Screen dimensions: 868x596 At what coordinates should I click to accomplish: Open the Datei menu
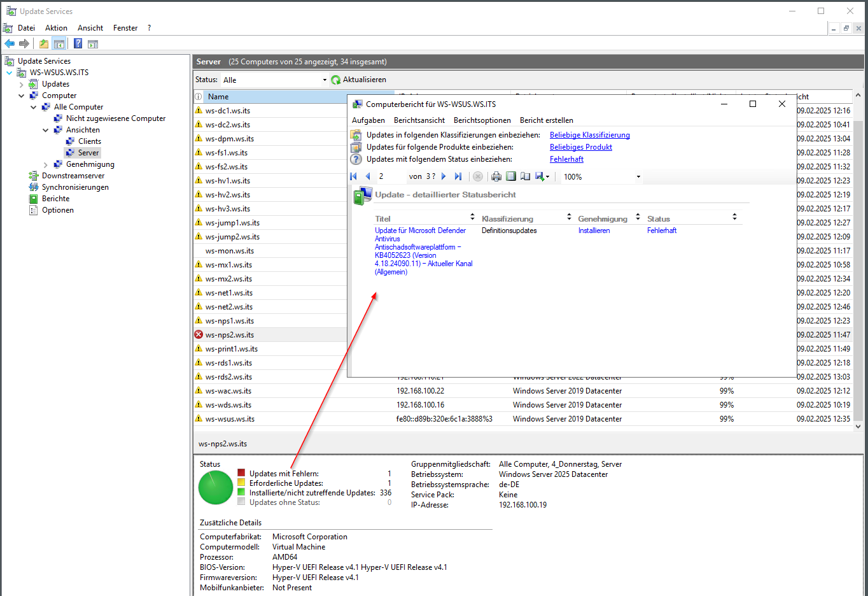pyautogui.click(x=27, y=28)
